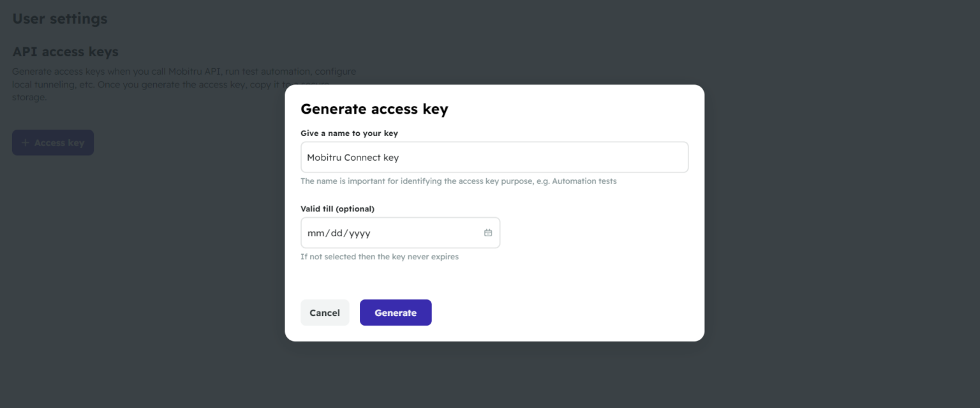Select the calendar icon in Valid till field
This screenshot has width=980, height=408.
pos(488,232)
